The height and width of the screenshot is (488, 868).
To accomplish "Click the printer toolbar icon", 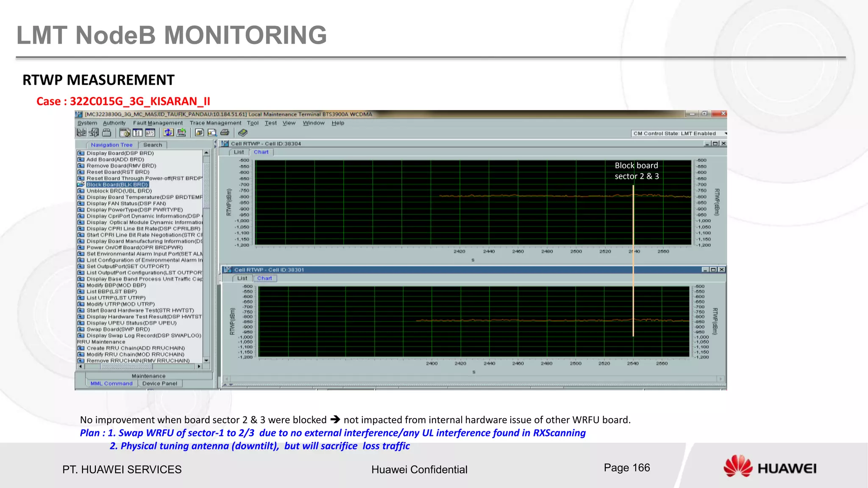I will [x=225, y=133].
